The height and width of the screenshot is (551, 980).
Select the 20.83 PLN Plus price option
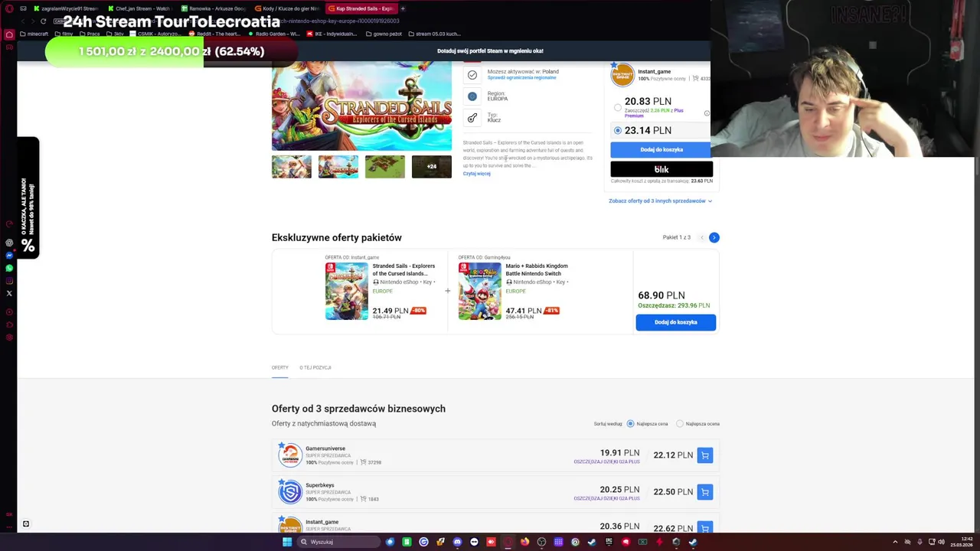(x=618, y=108)
